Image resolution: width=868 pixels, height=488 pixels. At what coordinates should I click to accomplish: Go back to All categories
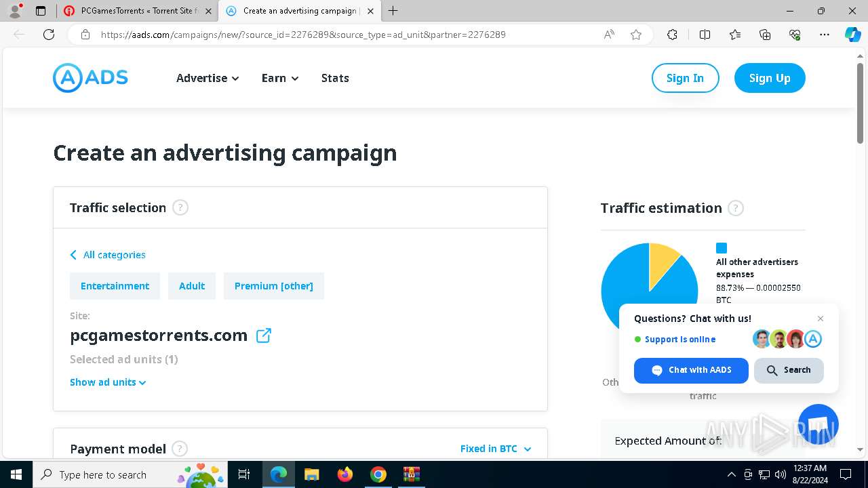coord(108,255)
